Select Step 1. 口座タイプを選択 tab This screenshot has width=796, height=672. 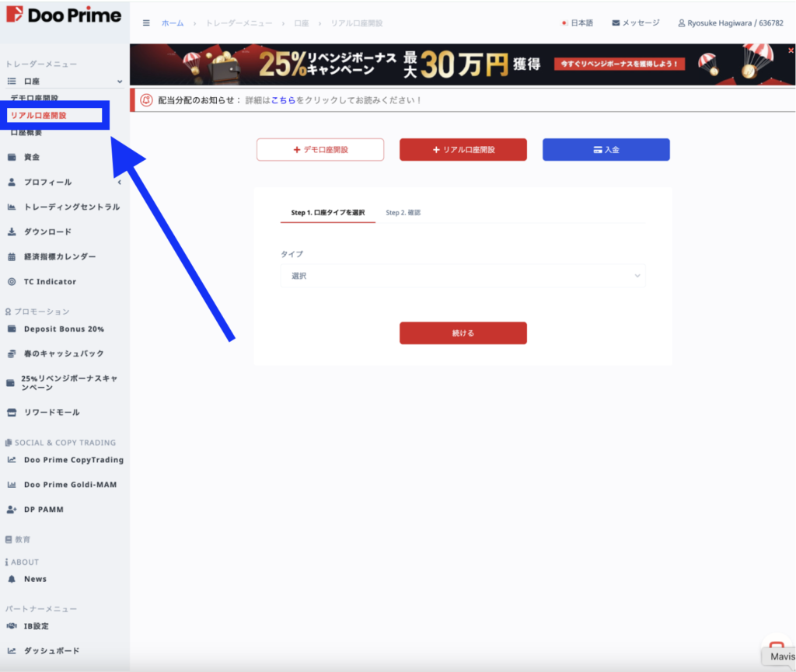328,213
